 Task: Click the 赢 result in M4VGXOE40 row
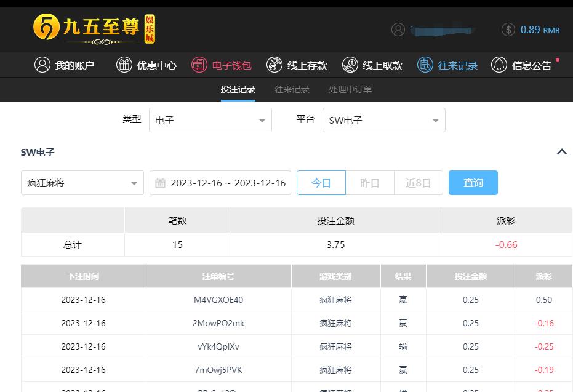point(403,300)
